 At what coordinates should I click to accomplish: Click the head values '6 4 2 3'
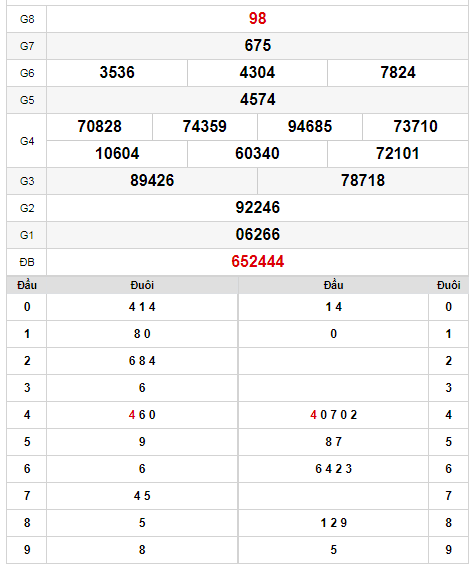click(333, 469)
